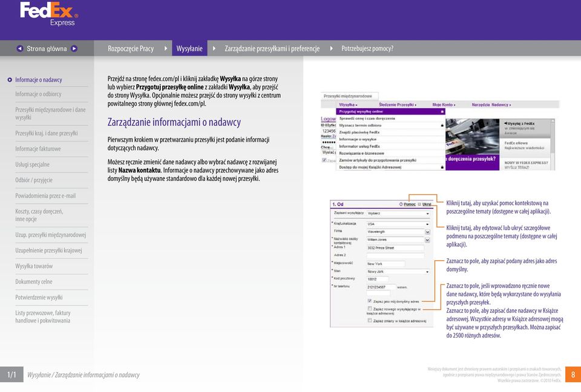Image resolution: width=581 pixels, height=392 pixels.
Task: Select Dostęp do mojej Książki Adresowej
Action: coord(390,167)
